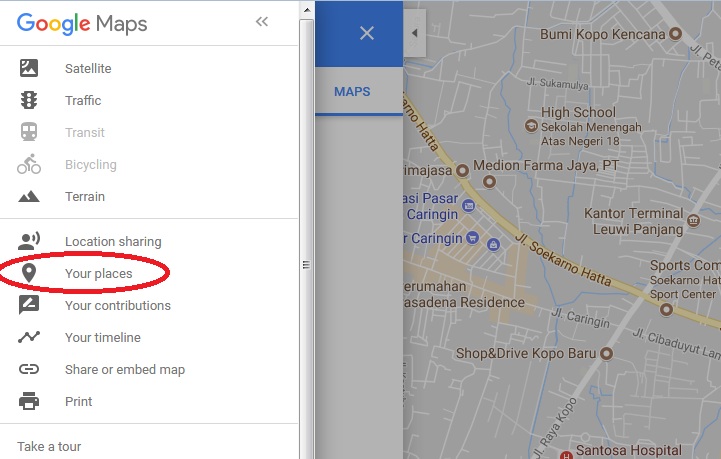
Task: Click the Traffic light icon
Action: [x=29, y=100]
